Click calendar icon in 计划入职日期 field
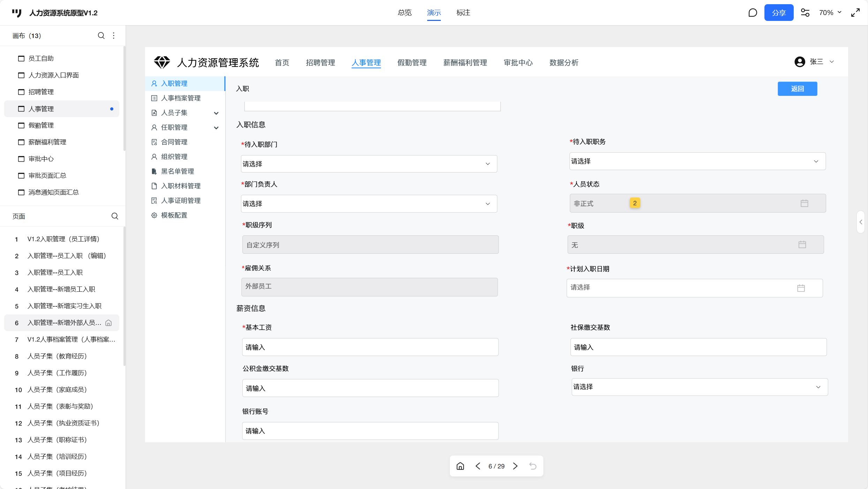Viewport: 868px width, 489px height. (x=801, y=288)
